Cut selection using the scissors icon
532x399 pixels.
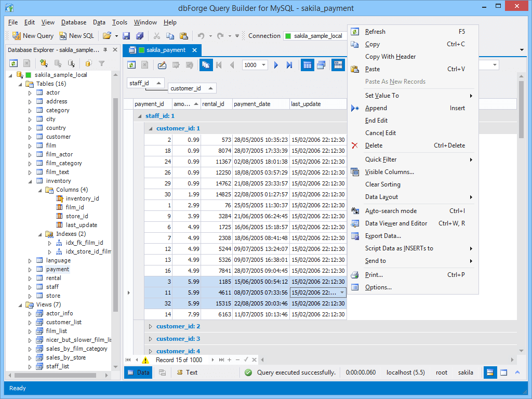(x=157, y=36)
